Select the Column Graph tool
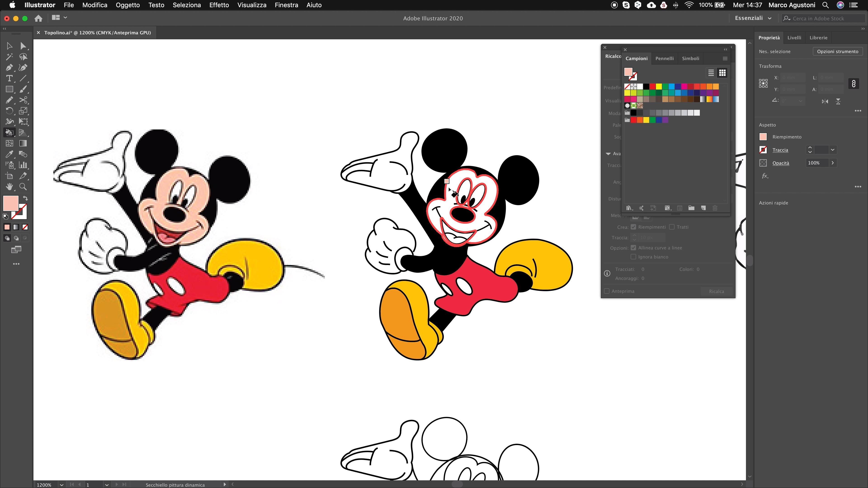868x488 pixels. (x=23, y=165)
